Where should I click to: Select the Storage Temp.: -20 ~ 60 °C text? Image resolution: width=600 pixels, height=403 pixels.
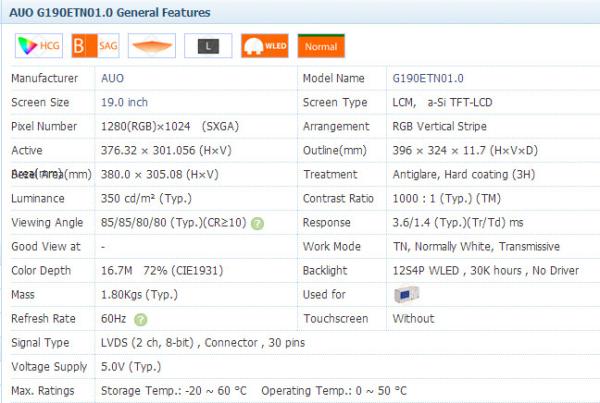(174, 391)
